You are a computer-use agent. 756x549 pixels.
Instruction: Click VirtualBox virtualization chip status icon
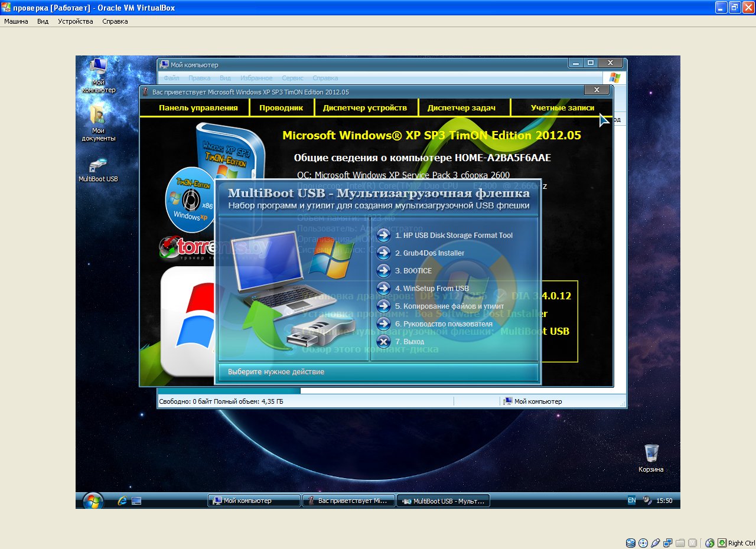coord(693,543)
